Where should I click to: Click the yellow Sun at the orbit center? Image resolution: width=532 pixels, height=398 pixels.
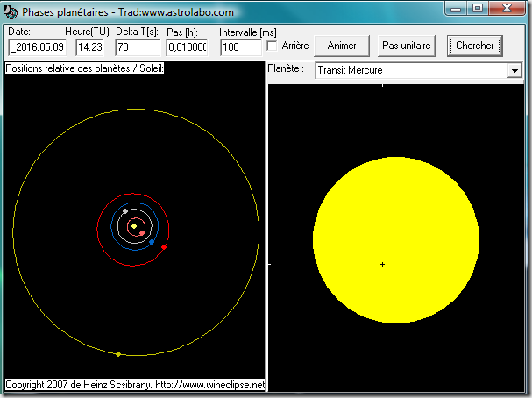[134, 227]
